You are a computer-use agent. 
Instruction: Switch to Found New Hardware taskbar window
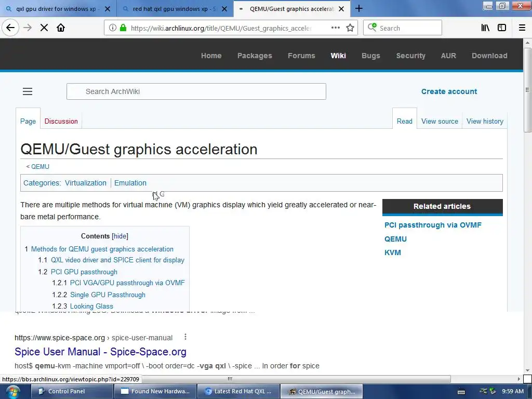coord(155,392)
